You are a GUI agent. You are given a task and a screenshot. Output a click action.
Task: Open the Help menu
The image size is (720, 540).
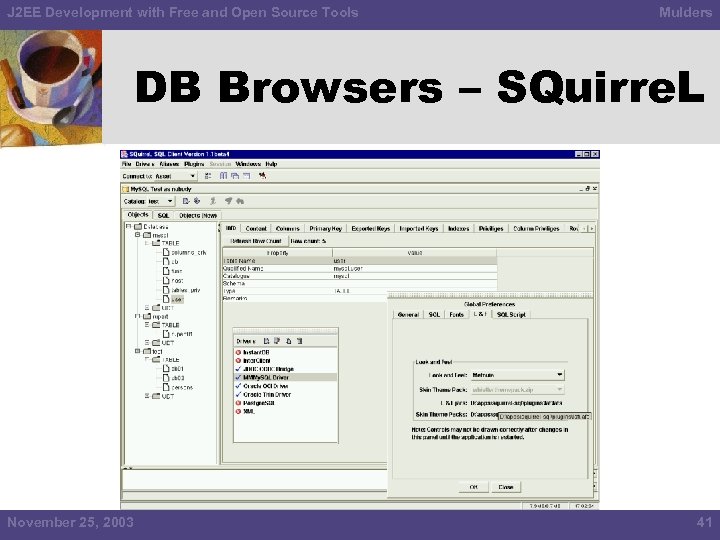pyautogui.click(x=271, y=164)
